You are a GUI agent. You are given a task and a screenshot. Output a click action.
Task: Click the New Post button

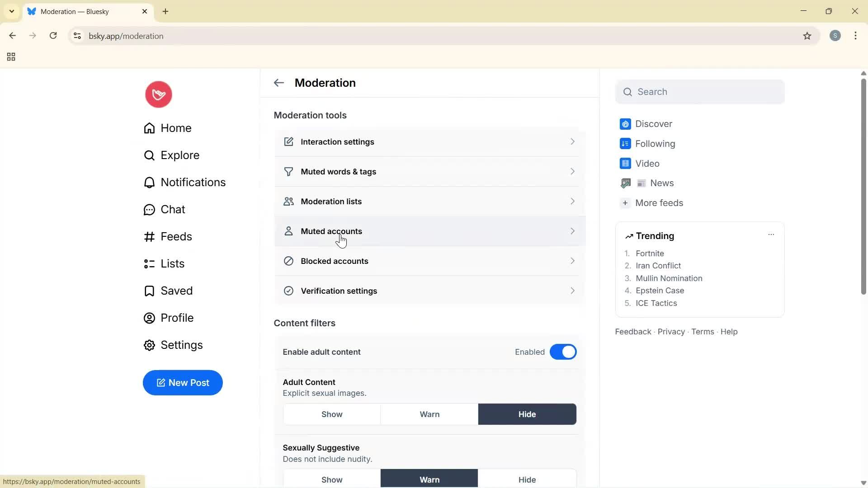[182, 383]
